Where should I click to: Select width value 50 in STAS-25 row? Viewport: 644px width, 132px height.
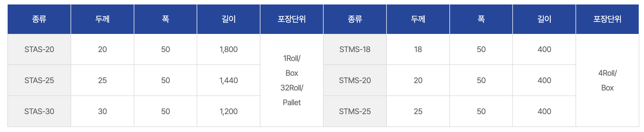(166, 80)
